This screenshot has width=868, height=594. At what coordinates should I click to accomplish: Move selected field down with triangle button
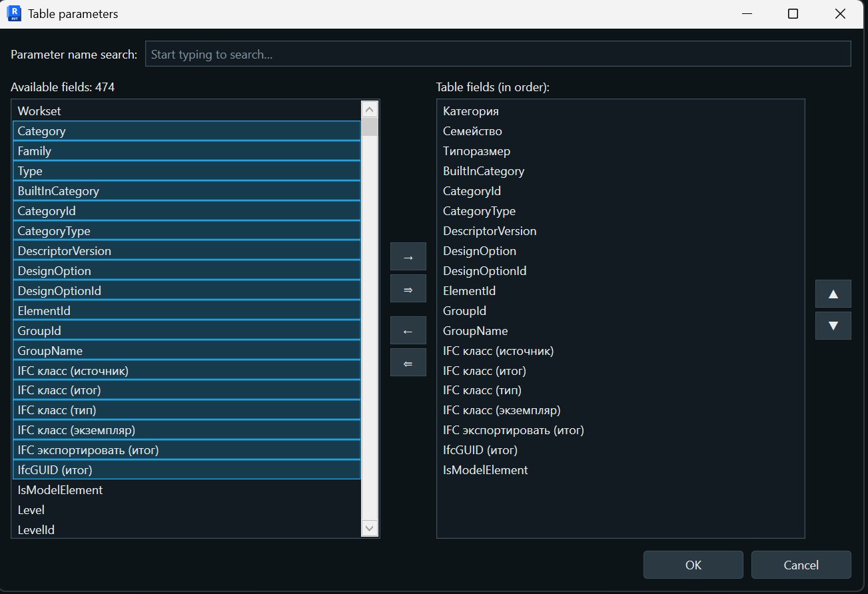[833, 326]
